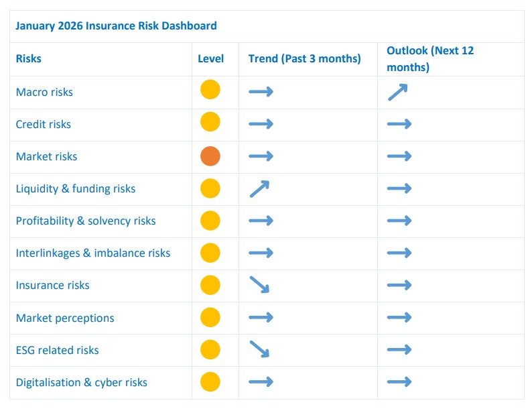Screen dimensions: 532x413
Task: Click the Trend (Past 3 months) header
Action: point(304,59)
